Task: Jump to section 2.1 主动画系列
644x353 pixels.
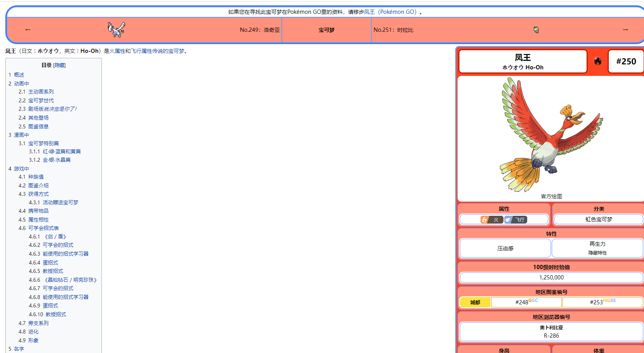Action: coord(36,92)
